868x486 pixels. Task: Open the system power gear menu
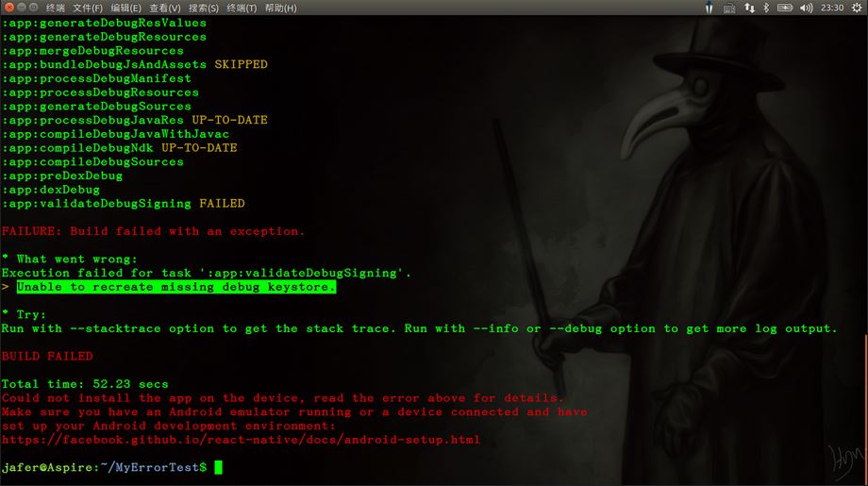(857, 8)
